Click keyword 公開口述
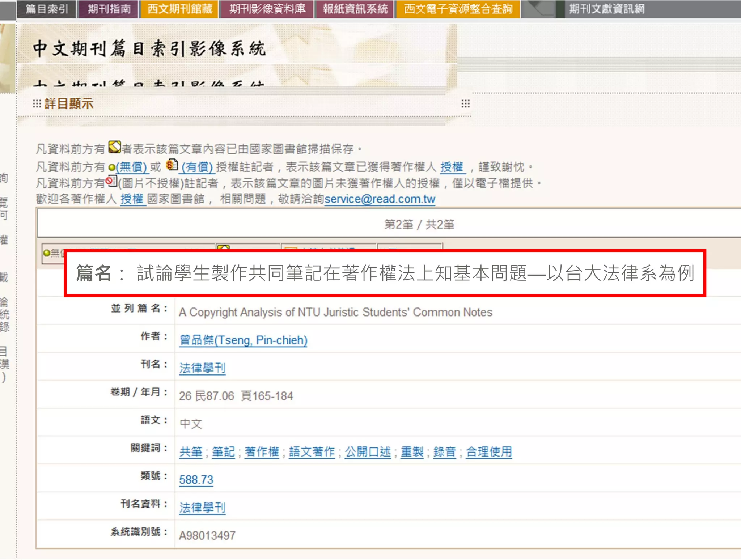741x560 pixels. (368, 452)
